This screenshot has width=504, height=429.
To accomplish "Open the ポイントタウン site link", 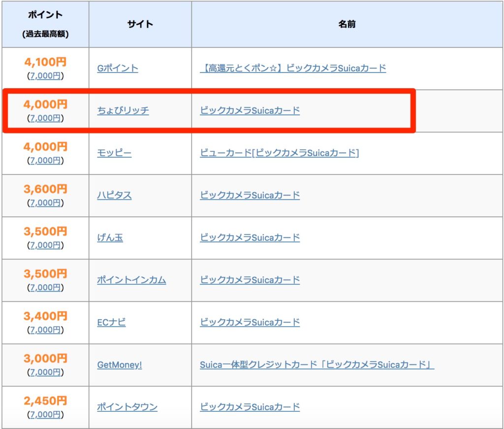I will click(x=127, y=407).
